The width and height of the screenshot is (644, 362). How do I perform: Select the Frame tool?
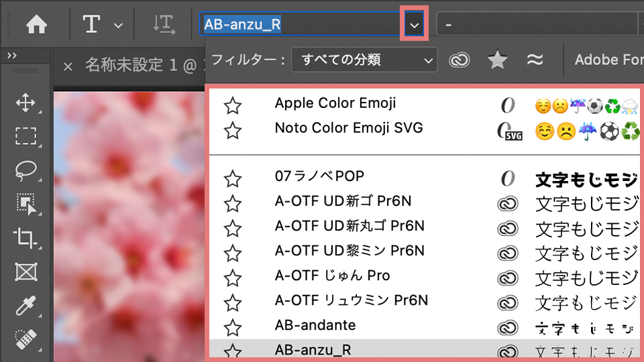[25, 271]
